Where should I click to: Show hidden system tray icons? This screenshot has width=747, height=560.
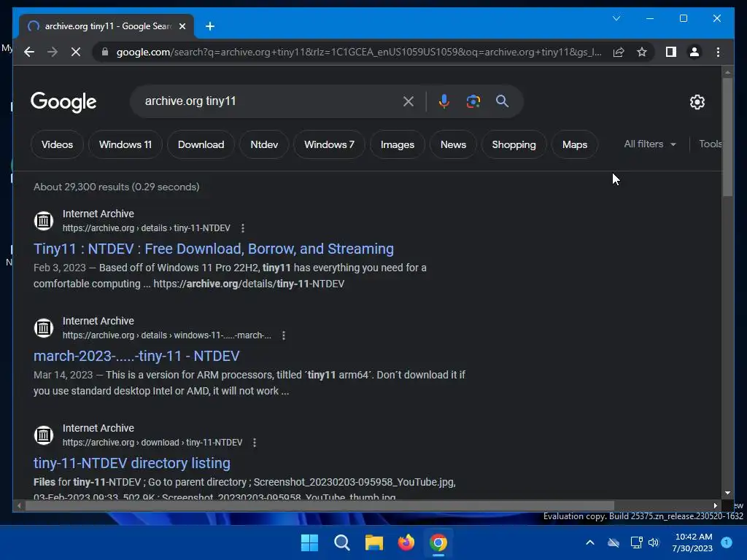coord(589,542)
